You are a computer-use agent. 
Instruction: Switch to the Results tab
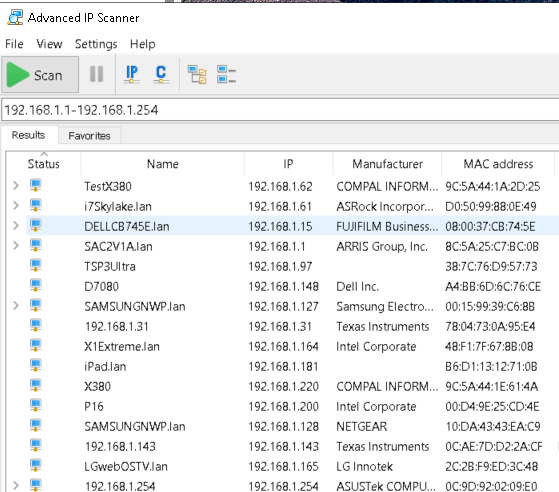[29, 135]
